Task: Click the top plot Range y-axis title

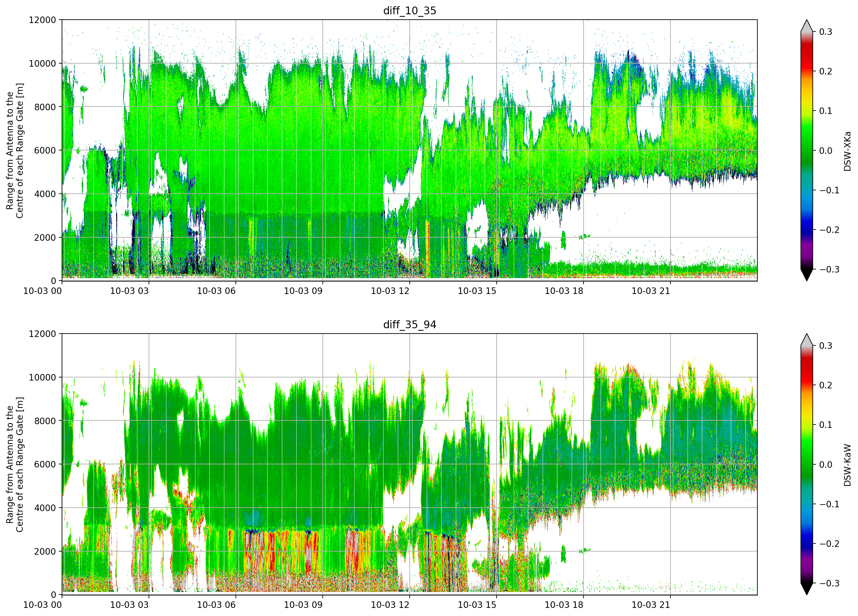Action: tap(14, 150)
